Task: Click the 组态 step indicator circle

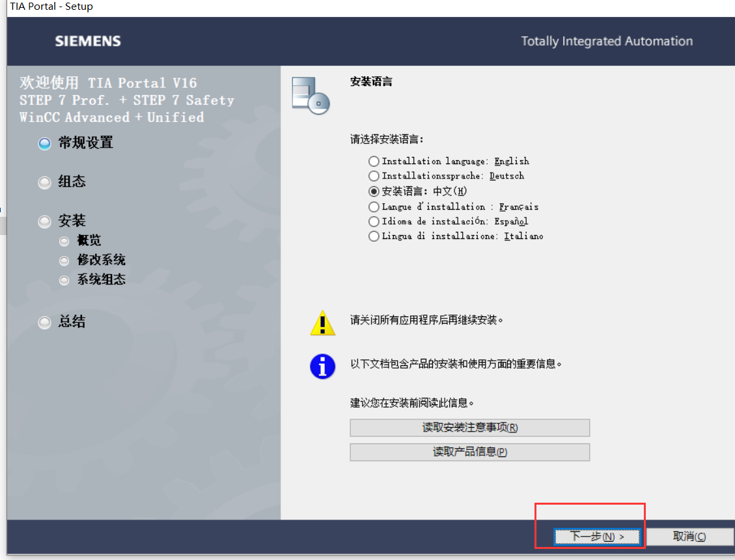Action: [44, 182]
